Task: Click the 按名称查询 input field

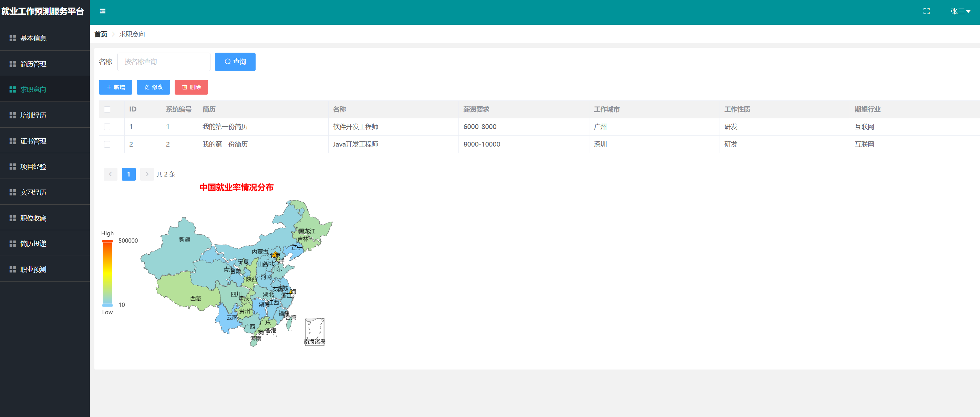Action: (164, 62)
